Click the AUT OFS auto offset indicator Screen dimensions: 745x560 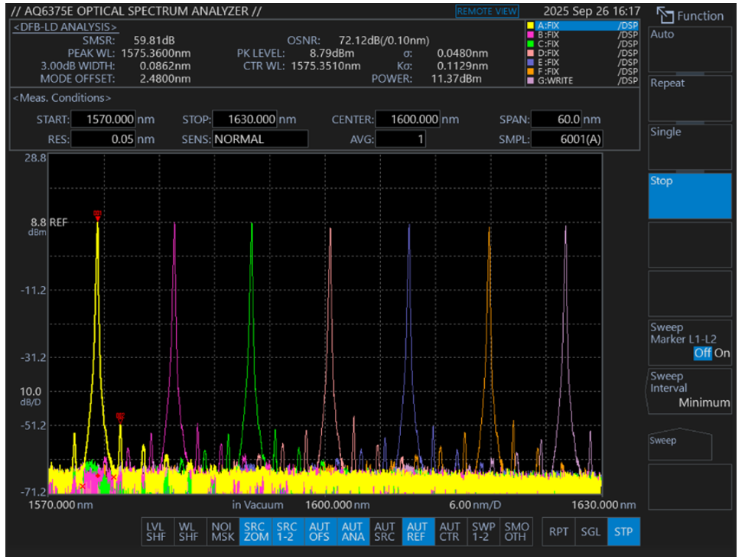click(x=320, y=532)
